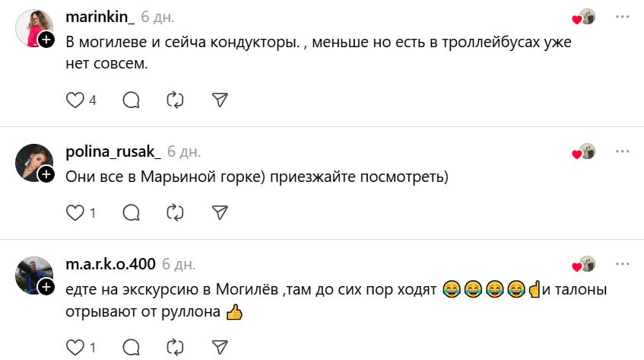
Task: Reply to polina_rusak_'s comment
Action: (131, 212)
